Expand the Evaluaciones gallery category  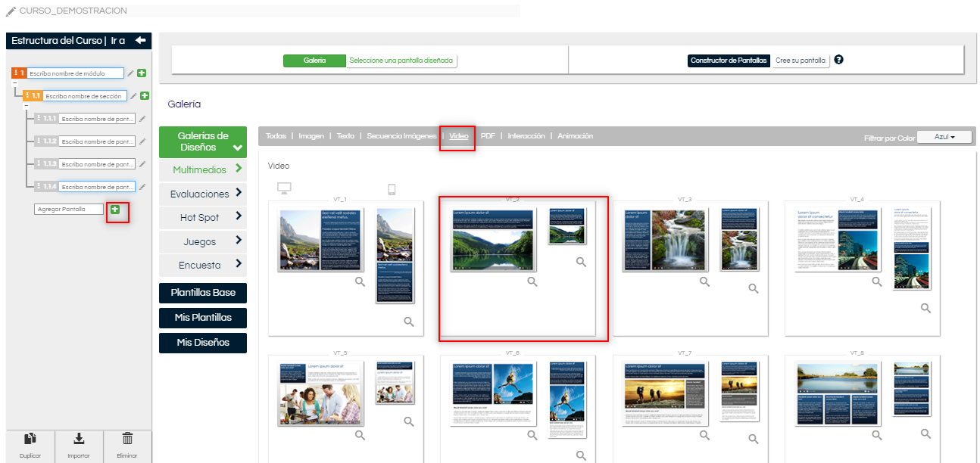[x=203, y=194]
